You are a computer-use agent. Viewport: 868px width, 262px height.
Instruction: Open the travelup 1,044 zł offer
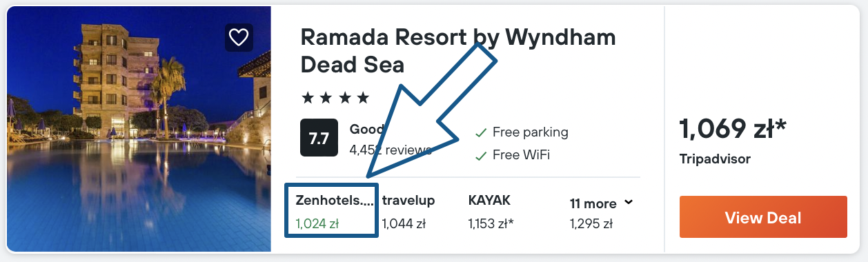pyautogui.click(x=408, y=212)
